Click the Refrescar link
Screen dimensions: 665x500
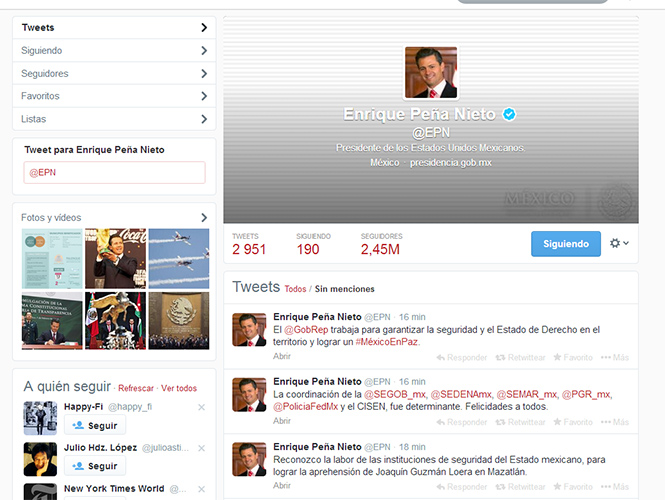[136, 388]
